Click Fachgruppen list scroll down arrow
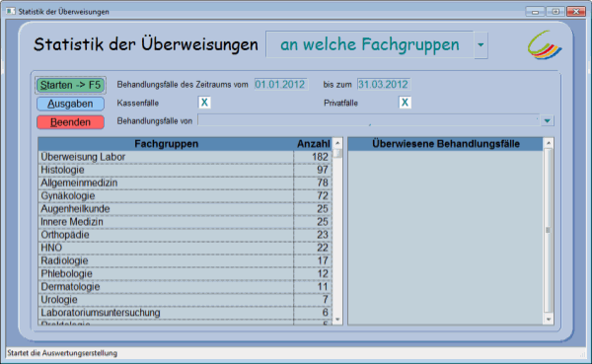This screenshot has height=364, width=592. pos(337,319)
